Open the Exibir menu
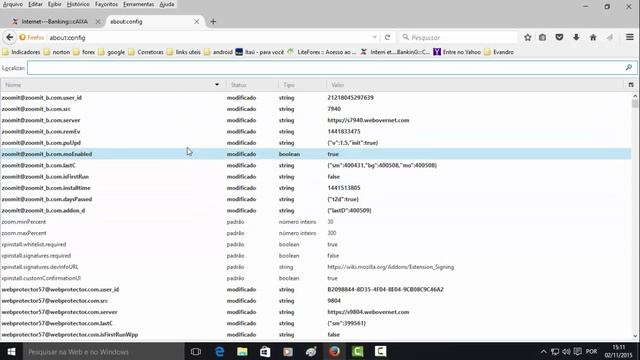Image resolution: width=640 pixels, height=360 pixels. click(54, 4)
